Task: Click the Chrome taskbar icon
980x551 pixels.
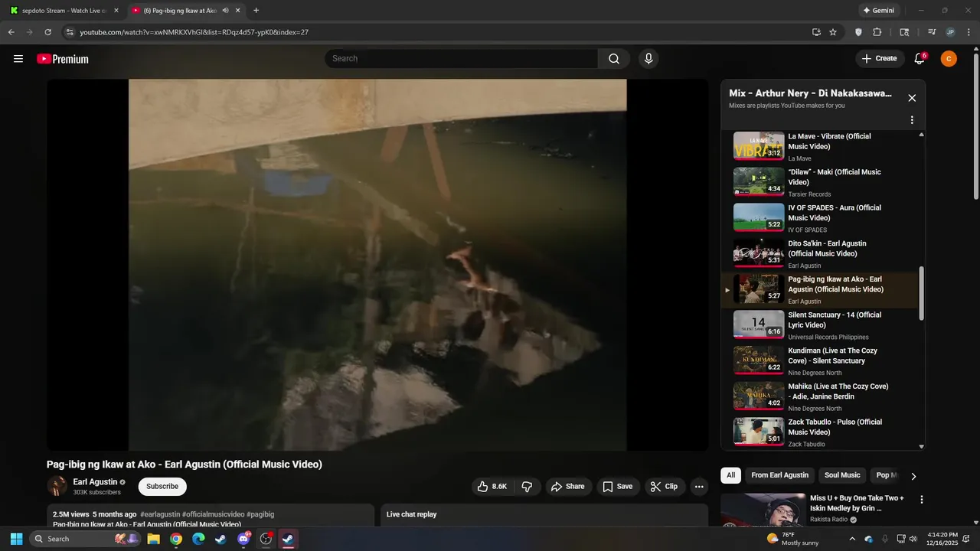Action: (176, 539)
